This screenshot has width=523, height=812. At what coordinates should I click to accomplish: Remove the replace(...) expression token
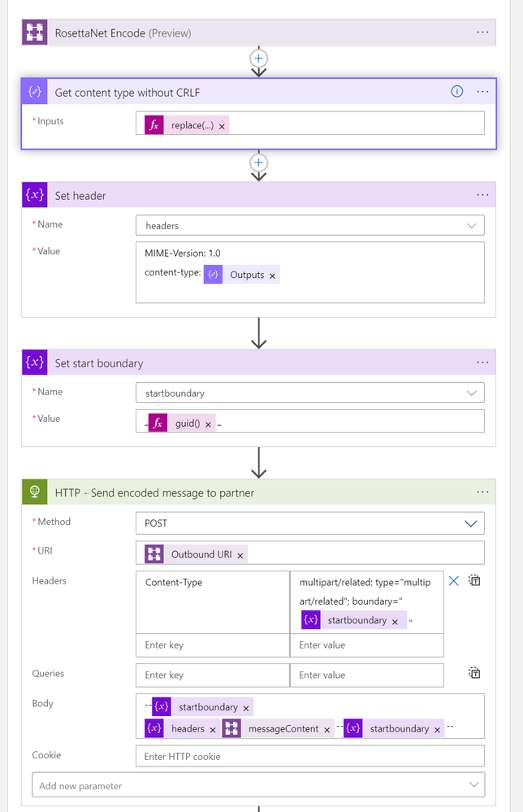pos(222,127)
